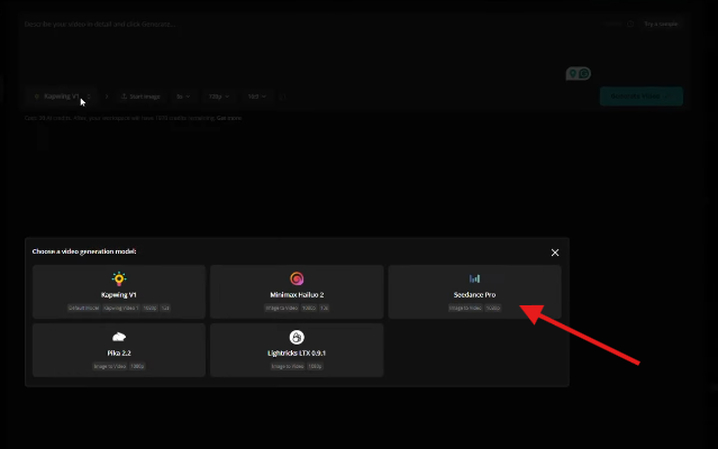Open the Kapwing V1 model selector
Viewport: 718px width, 449px height.
tap(62, 97)
